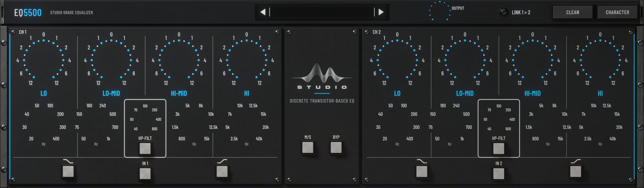Viewport: 644px width, 188px height.
Task: Open the preset name display field
Action: pyautogui.click(x=322, y=12)
